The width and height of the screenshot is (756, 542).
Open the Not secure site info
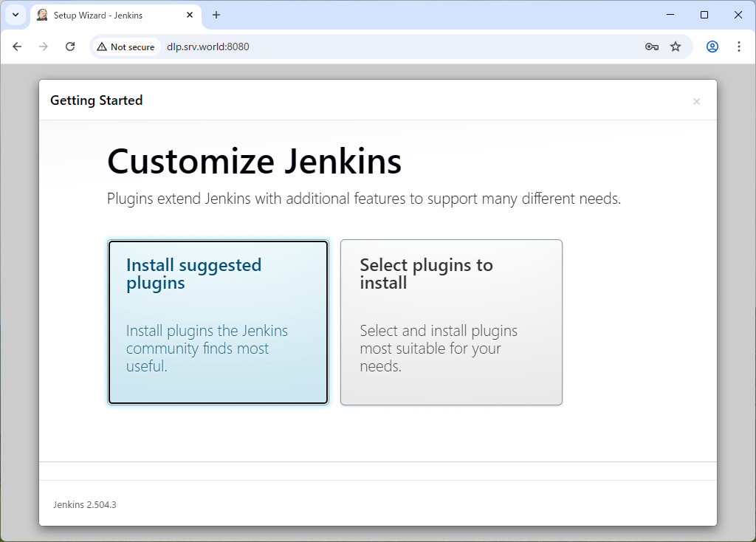(126, 47)
